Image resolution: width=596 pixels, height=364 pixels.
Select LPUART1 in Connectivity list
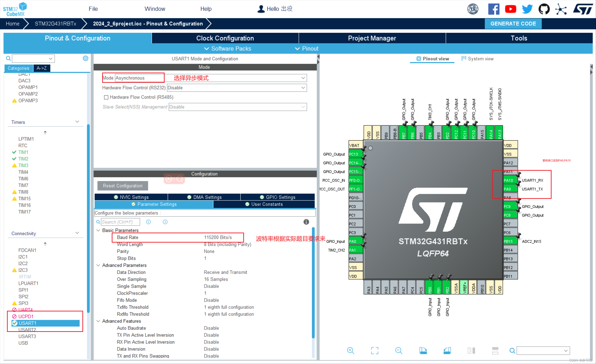(x=28, y=283)
